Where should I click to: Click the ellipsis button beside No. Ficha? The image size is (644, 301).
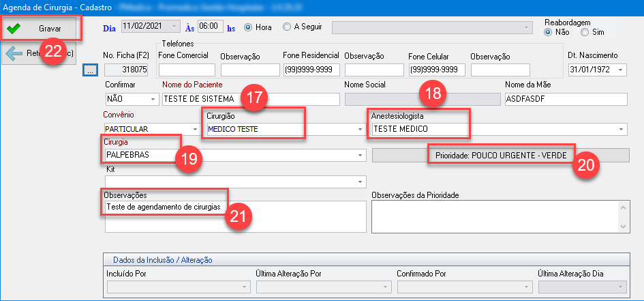click(x=91, y=70)
